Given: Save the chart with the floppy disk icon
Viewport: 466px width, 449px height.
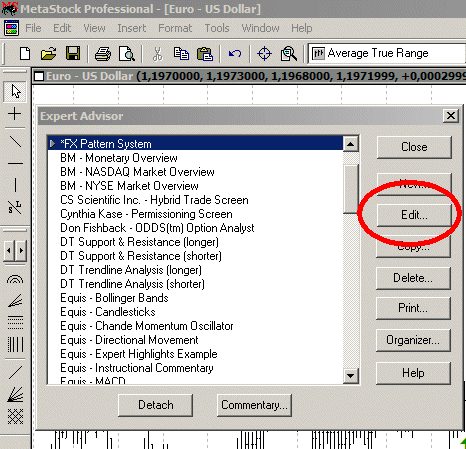Looking at the screenshot, I should (x=73, y=53).
